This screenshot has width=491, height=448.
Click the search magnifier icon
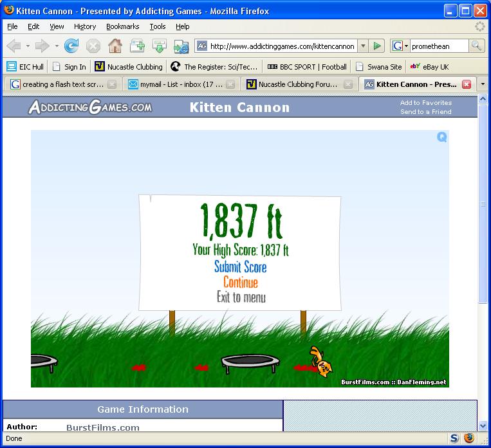477,46
